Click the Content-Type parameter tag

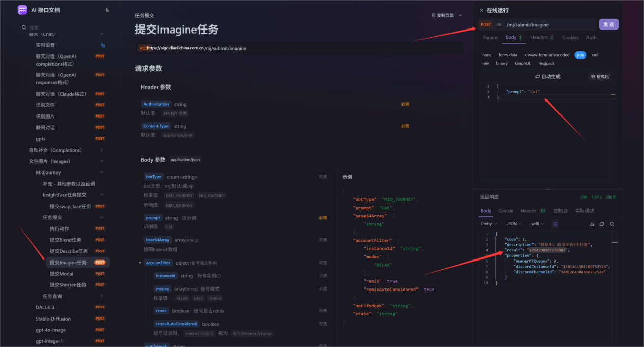point(156,126)
